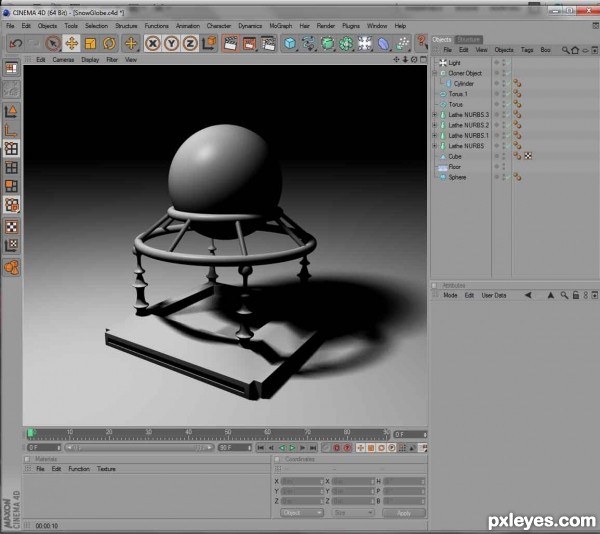
Task: Go back in Attributes history arrow
Action: 528,295
